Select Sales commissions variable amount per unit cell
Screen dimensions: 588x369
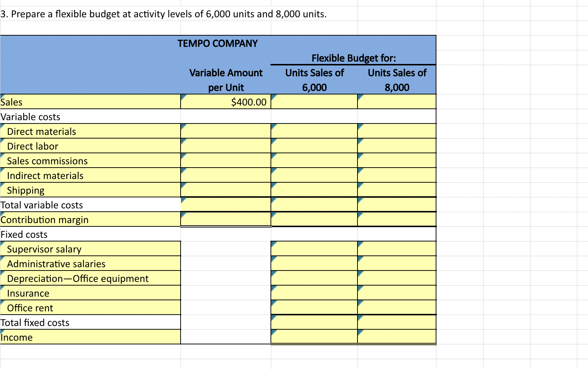[226, 161]
